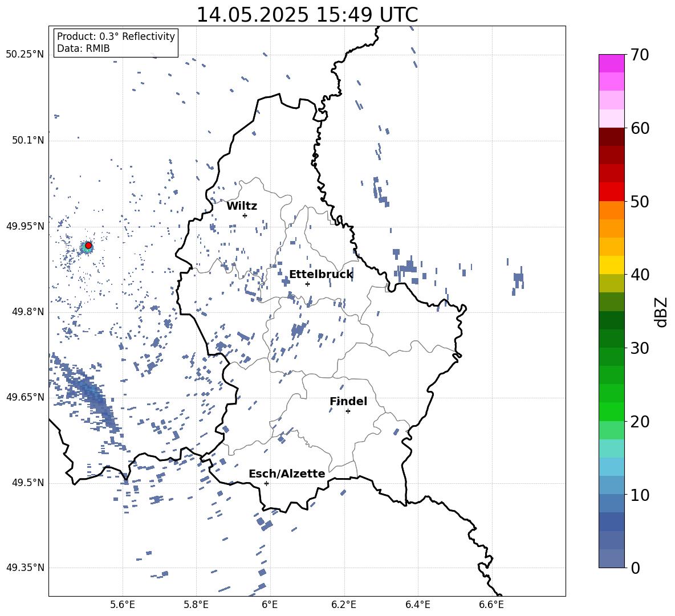Screen dimensions: 675x616
Task: Click the turquoise colorbar segment near 17
Action: coord(611,448)
